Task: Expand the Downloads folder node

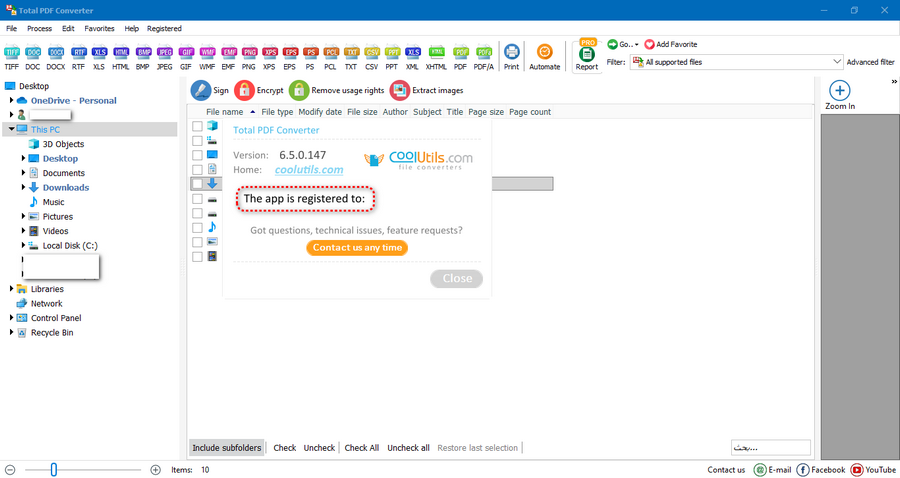Action: coord(23,187)
